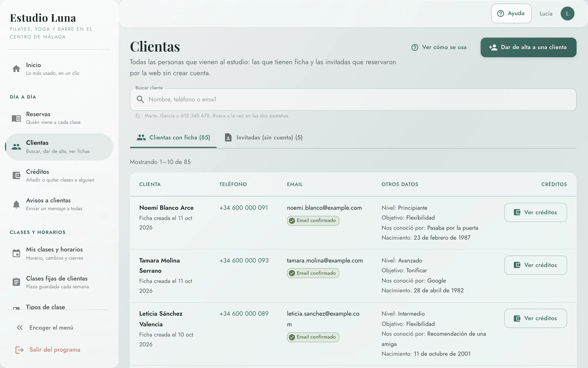The height and width of the screenshot is (368, 588).
Task: Click the CLIENTA column header
Action: [150, 184]
